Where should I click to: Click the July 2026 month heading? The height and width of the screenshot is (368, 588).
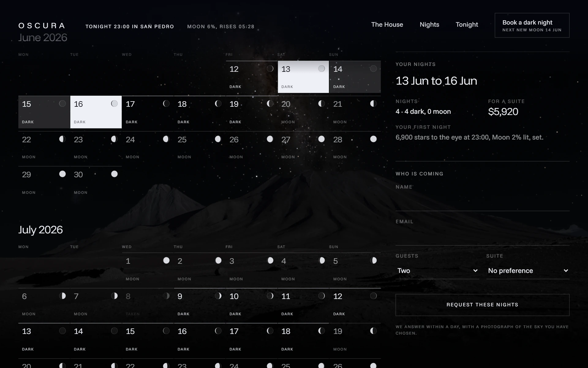(40, 230)
